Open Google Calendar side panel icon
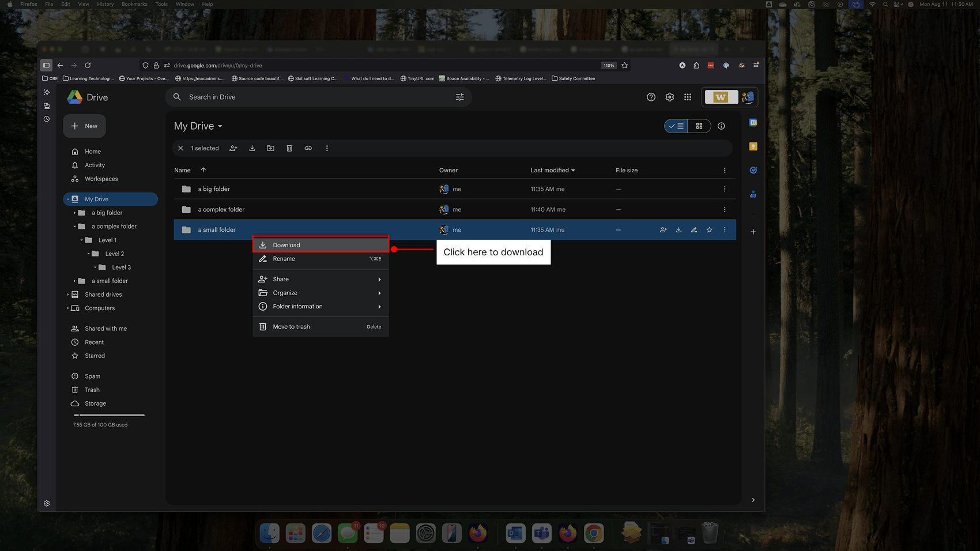980x551 pixels. [x=753, y=122]
